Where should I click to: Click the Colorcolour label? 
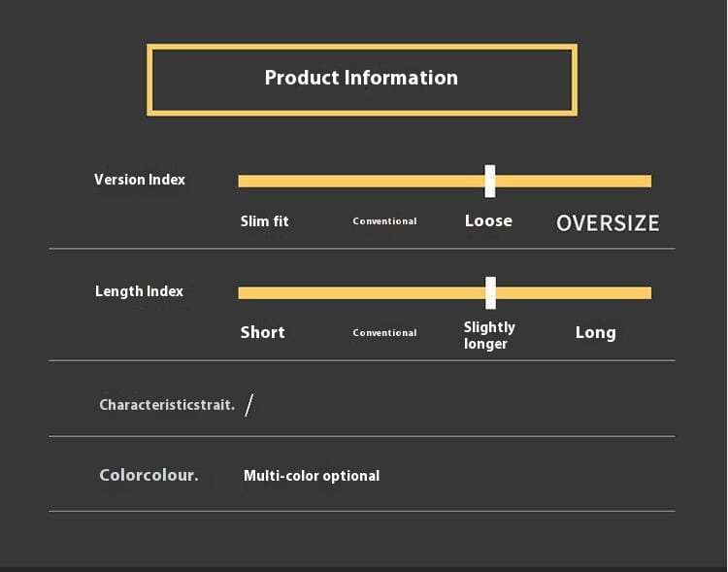click(149, 476)
